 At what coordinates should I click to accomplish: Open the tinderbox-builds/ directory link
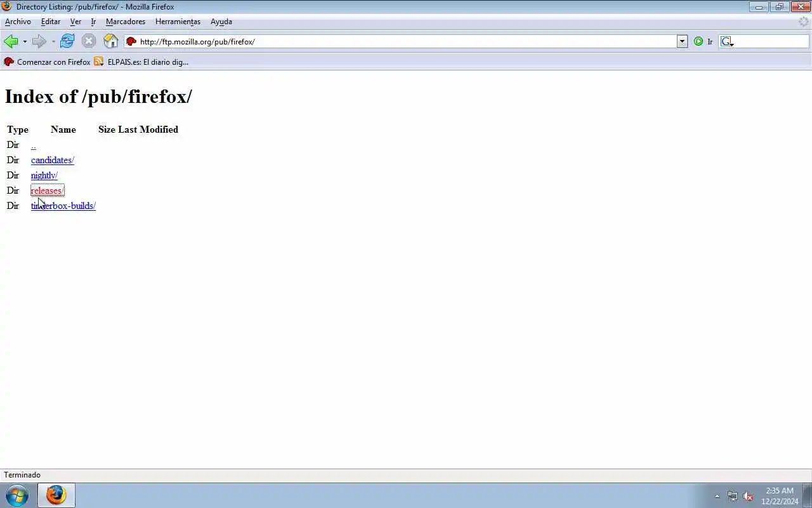coord(63,206)
